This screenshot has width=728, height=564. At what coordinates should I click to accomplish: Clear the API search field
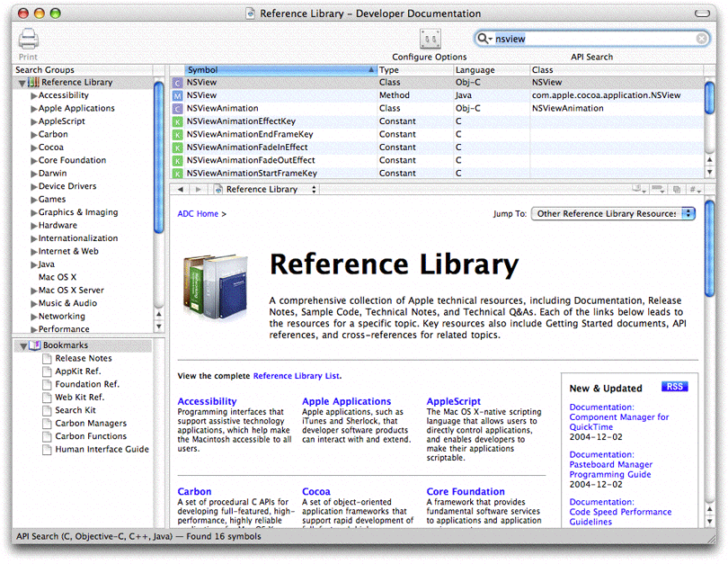(702, 39)
